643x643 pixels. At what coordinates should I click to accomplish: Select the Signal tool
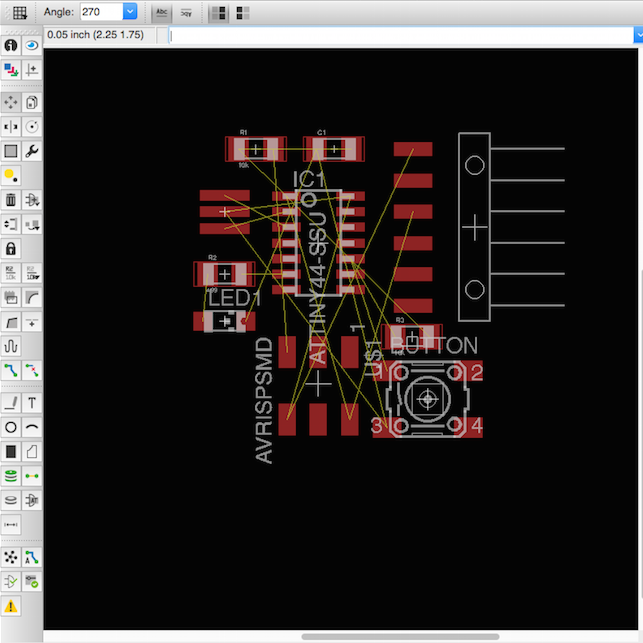32,476
